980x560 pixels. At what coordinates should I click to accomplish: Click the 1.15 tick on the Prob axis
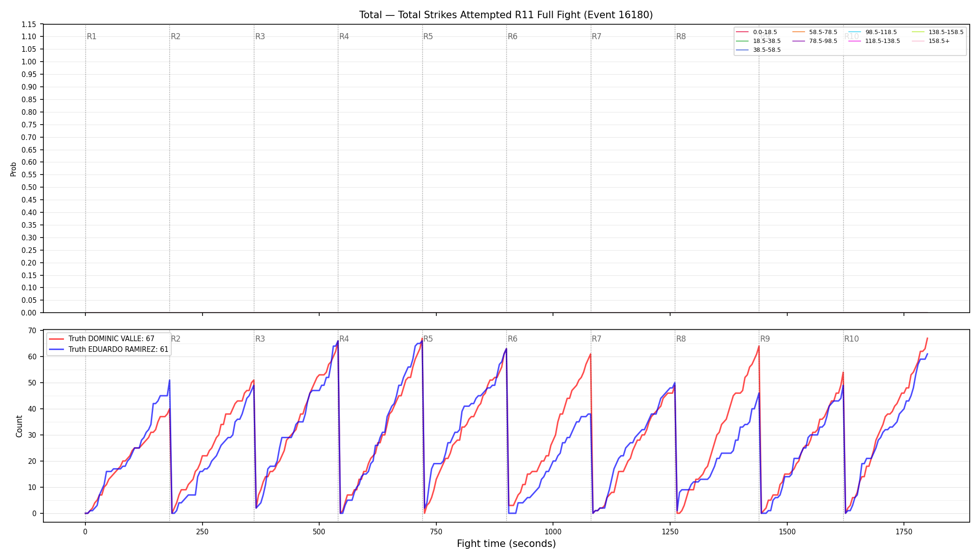pyautogui.click(x=29, y=24)
